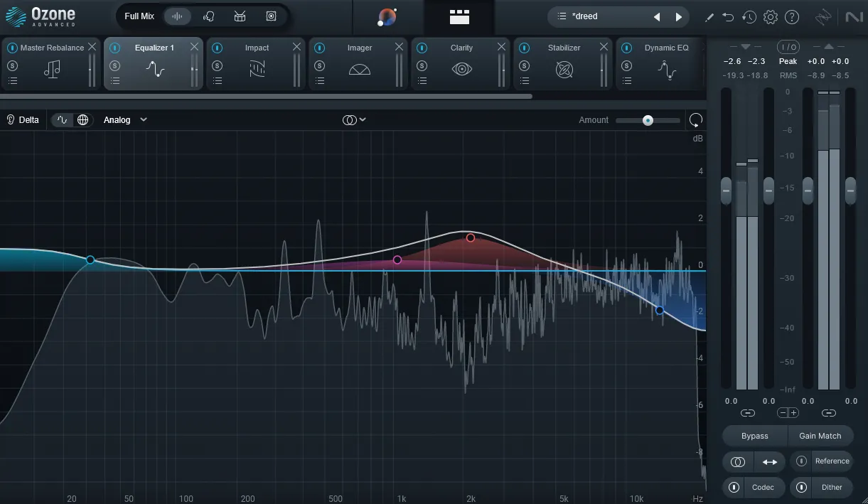Click the Native Instruments N logo
This screenshot has width=868, height=504.
pos(854,17)
